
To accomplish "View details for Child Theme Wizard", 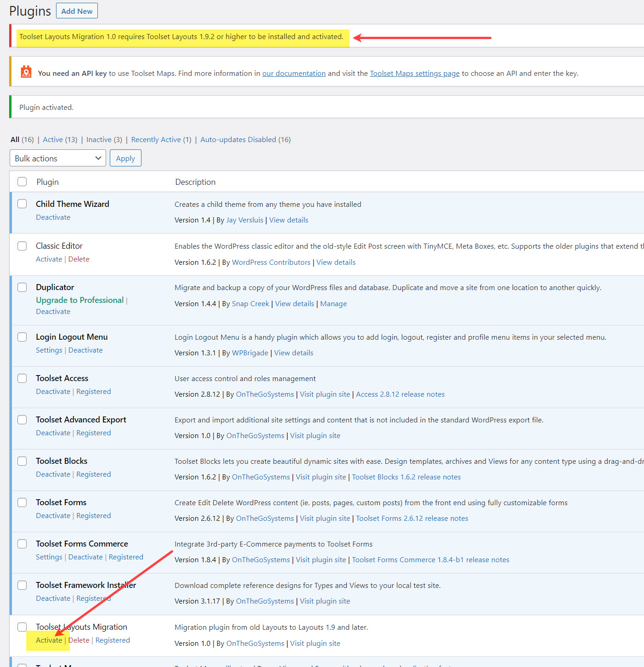I will click(x=288, y=220).
